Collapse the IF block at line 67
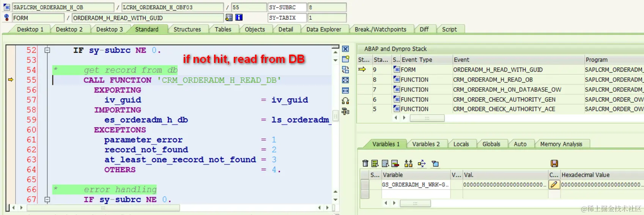Viewport: 644px width, 215px height. pos(47,199)
